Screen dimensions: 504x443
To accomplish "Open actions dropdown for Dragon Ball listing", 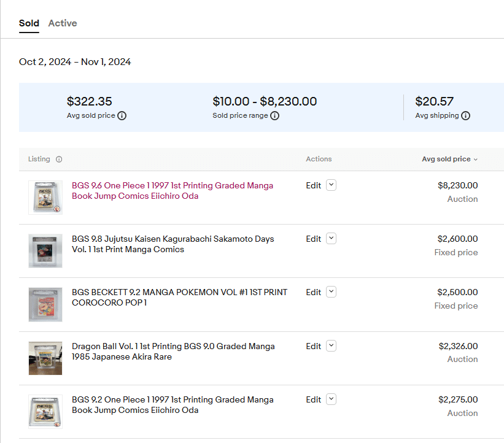I will (331, 346).
